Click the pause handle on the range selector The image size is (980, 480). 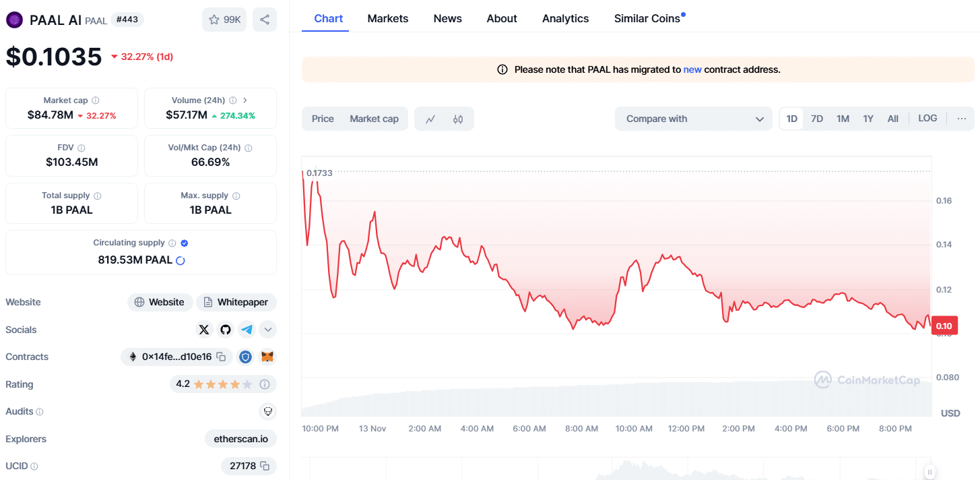(929, 472)
